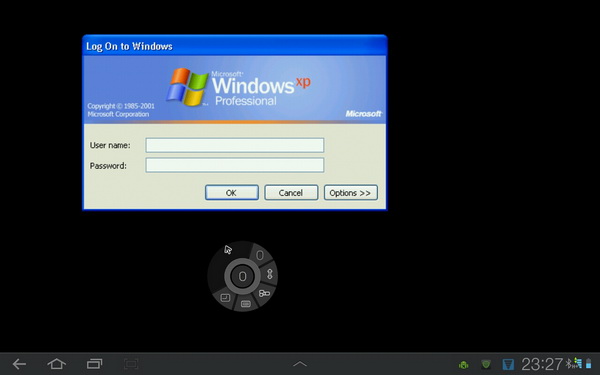Check the mobile signal strength icon
Viewport: 600px width, 375px height.
pos(578,363)
